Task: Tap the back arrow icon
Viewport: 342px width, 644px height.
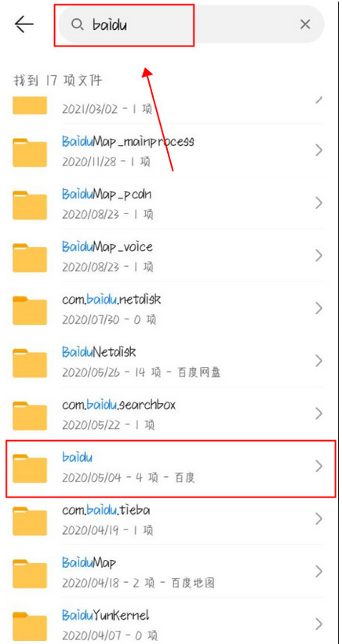Action: point(24,24)
